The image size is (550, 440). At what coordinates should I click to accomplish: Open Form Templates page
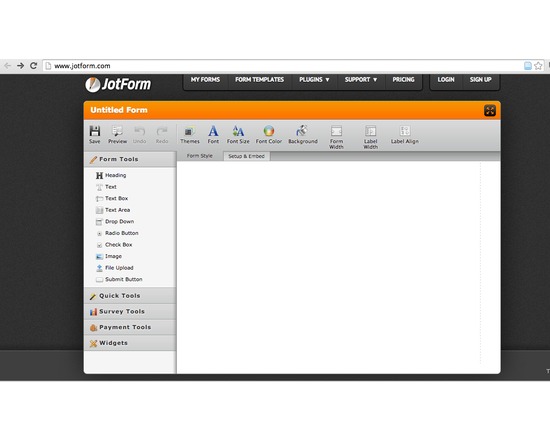pyautogui.click(x=260, y=80)
